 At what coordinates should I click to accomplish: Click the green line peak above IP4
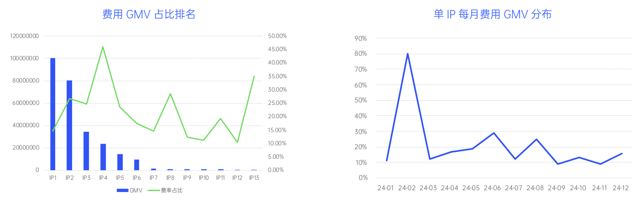click(x=103, y=47)
